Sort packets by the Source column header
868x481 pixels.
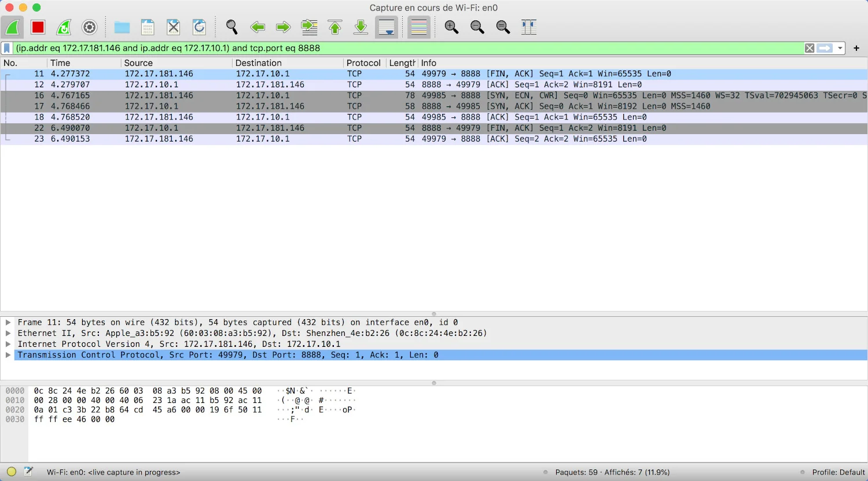pos(176,63)
